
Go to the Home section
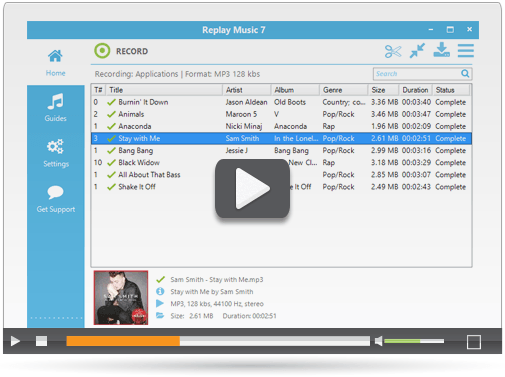pos(55,63)
